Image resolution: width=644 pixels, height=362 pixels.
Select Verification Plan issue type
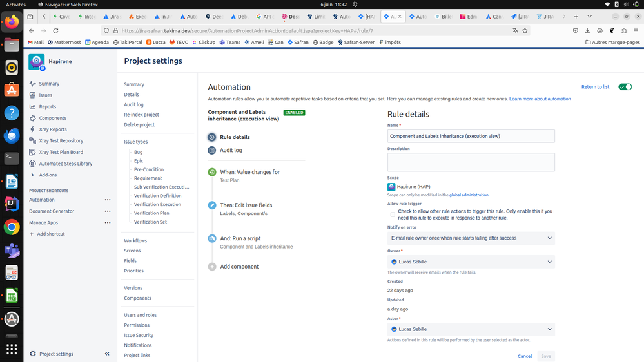click(x=151, y=213)
